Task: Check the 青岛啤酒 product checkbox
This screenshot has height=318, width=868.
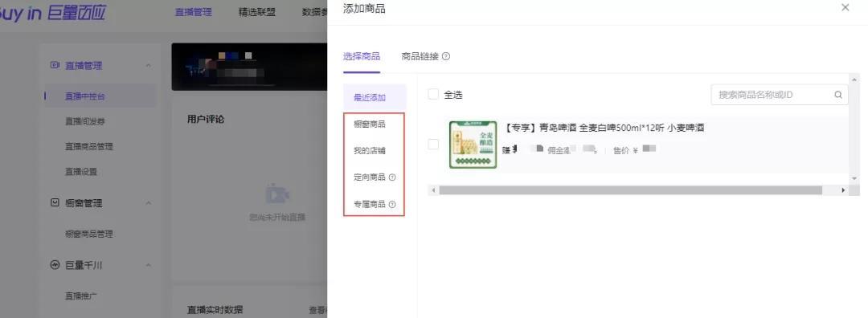Action: point(433,145)
